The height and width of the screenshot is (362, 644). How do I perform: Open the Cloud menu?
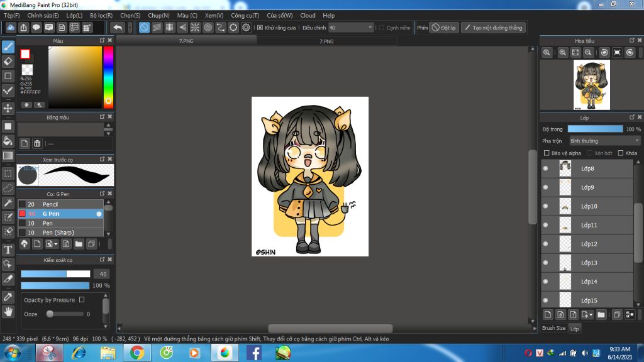pyautogui.click(x=308, y=15)
